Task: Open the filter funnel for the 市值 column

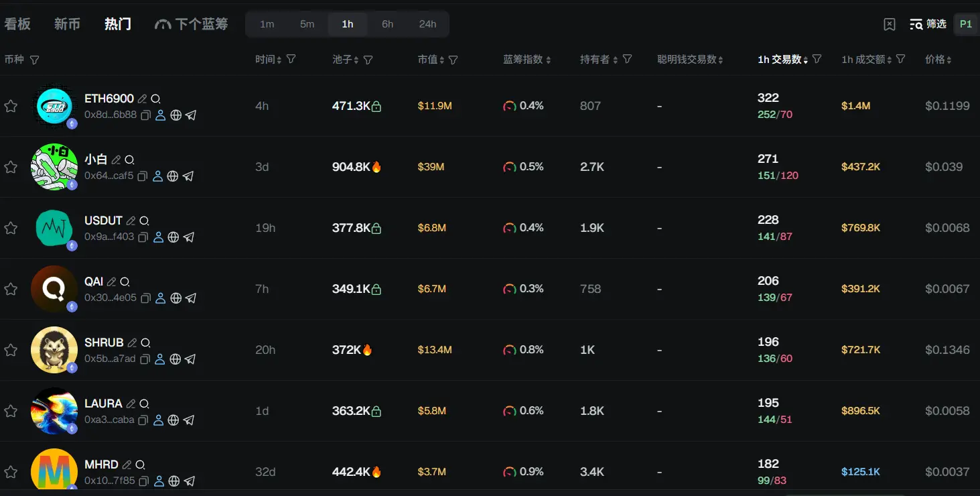Action: pyautogui.click(x=453, y=60)
